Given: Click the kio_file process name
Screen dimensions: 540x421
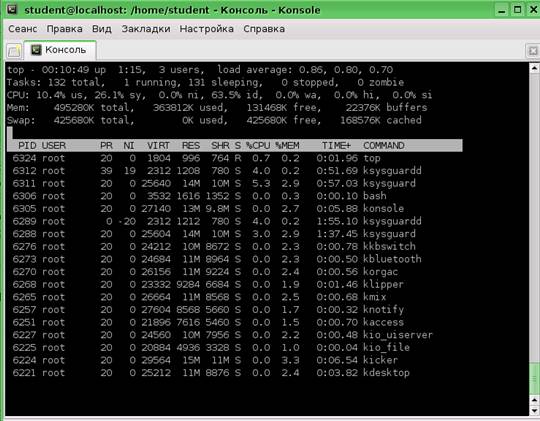Looking at the screenshot, I should 386,348.
